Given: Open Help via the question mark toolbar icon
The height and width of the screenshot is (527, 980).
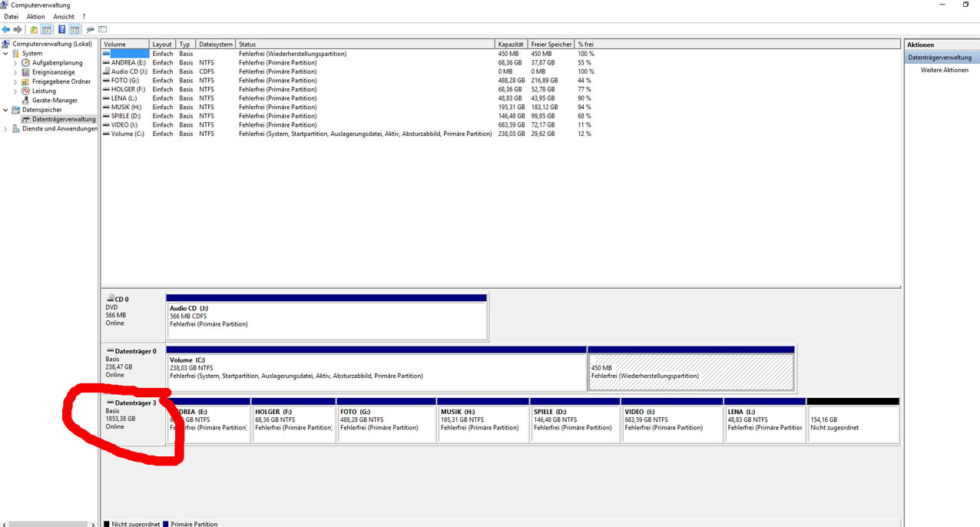Looking at the screenshot, I should pyautogui.click(x=61, y=29).
